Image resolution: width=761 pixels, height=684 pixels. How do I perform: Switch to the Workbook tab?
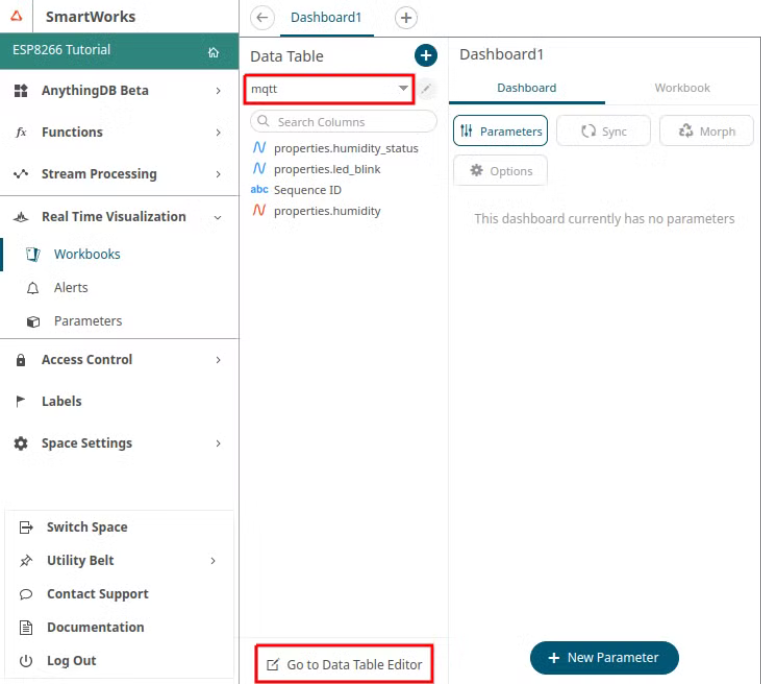click(682, 88)
